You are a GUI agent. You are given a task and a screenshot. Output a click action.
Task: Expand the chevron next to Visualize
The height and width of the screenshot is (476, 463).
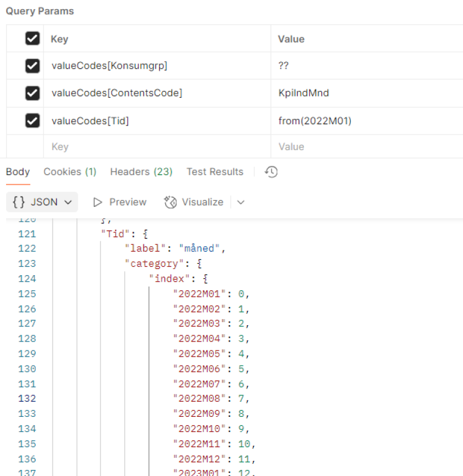pyautogui.click(x=241, y=202)
